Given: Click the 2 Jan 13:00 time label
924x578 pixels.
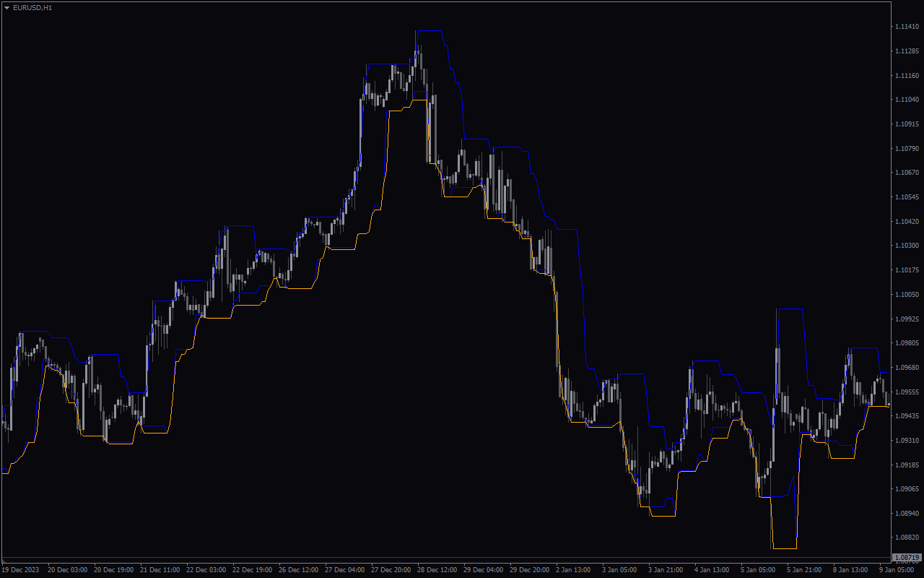Looking at the screenshot, I should [574, 570].
